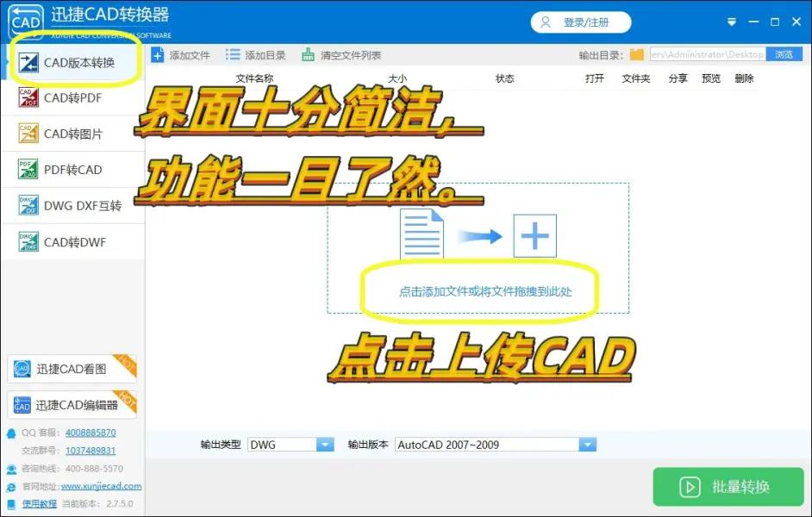Click the 迅捷CAD转换器 logo icon
Viewport: 812px width, 517px height.
tap(26, 22)
